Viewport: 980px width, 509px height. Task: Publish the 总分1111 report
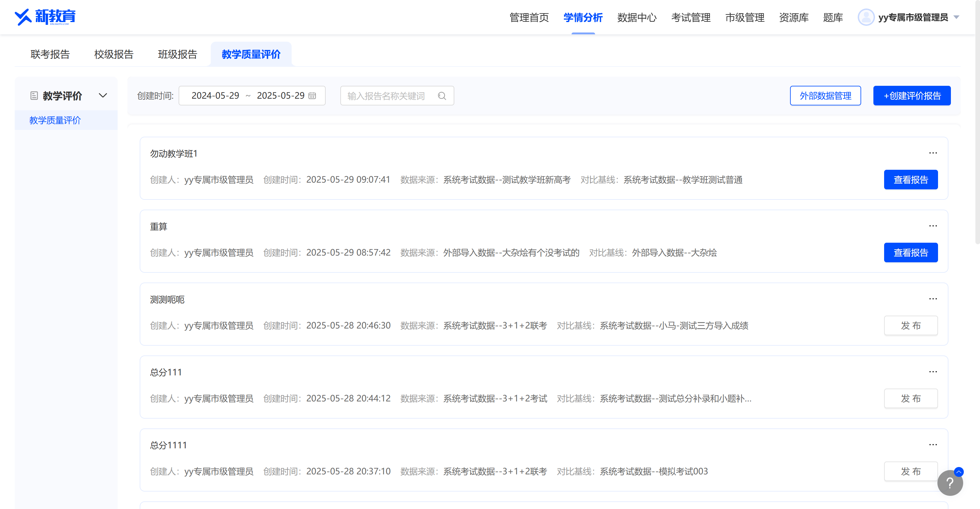(x=911, y=471)
